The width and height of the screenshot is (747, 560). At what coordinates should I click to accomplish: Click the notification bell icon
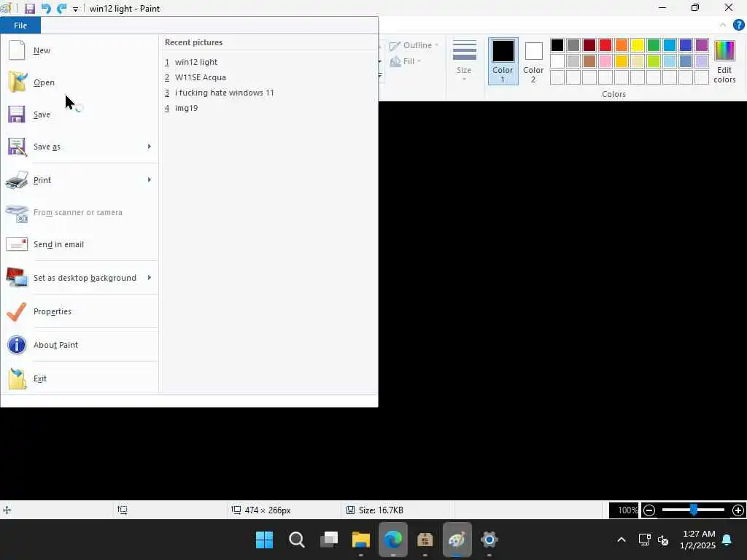(x=727, y=540)
